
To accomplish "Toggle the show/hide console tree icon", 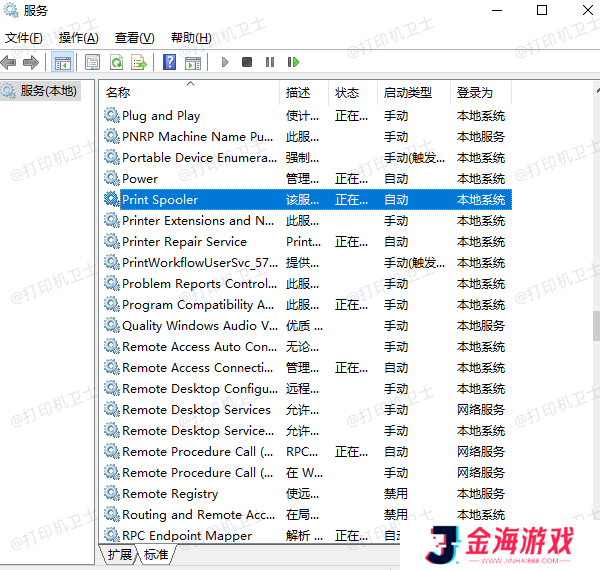I will click(62, 62).
